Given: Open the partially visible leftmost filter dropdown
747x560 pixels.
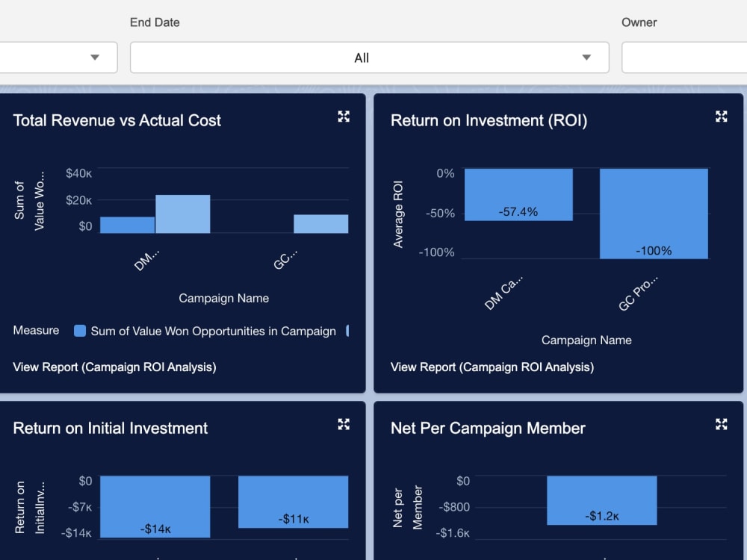Looking at the screenshot, I should pos(58,57).
